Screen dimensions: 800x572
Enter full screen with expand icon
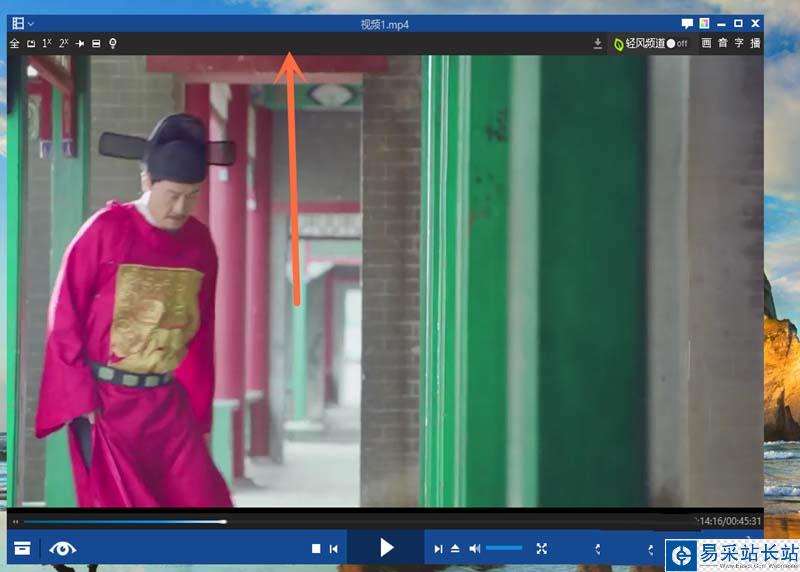click(542, 549)
